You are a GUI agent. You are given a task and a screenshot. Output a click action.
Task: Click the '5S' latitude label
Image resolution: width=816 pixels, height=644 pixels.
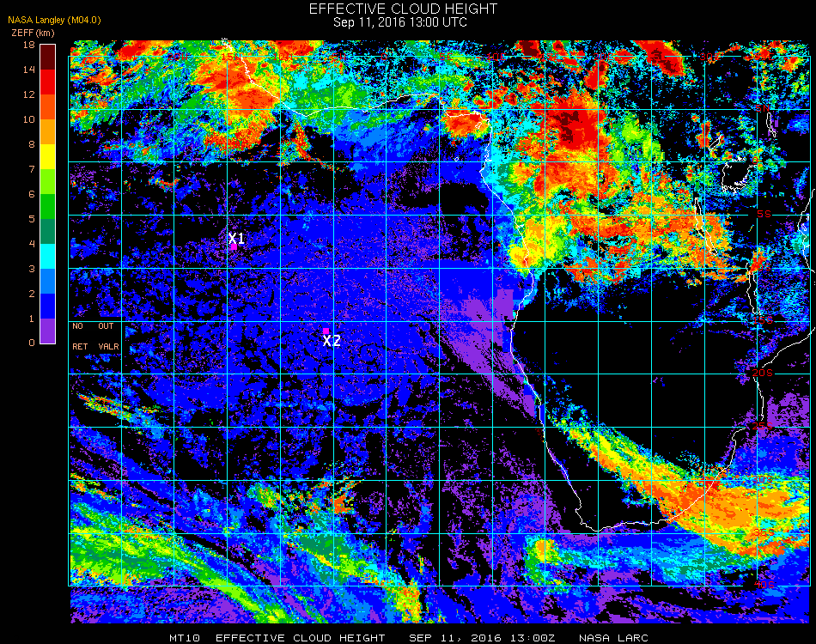pos(764,214)
